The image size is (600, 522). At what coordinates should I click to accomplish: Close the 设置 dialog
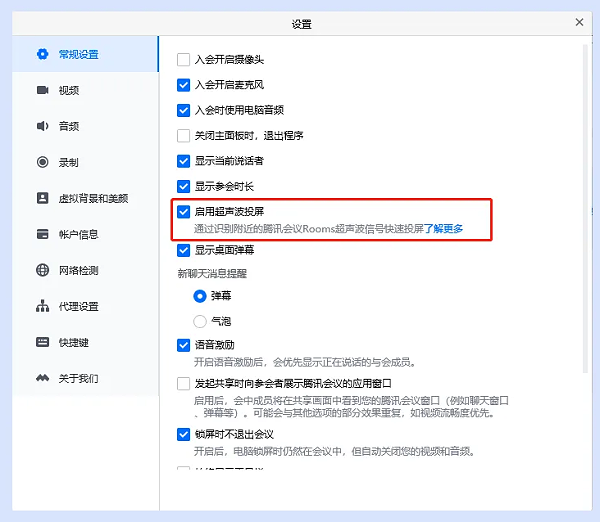click(579, 22)
